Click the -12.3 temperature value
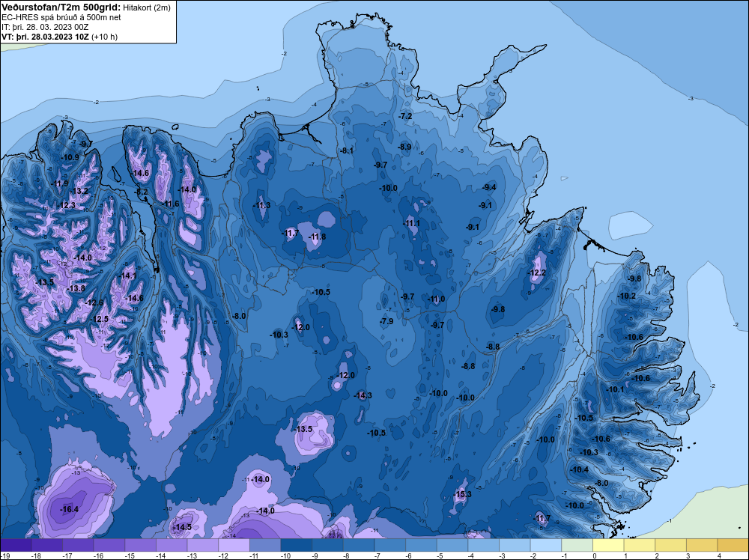The width and height of the screenshot is (749, 560). click(x=67, y=205)
